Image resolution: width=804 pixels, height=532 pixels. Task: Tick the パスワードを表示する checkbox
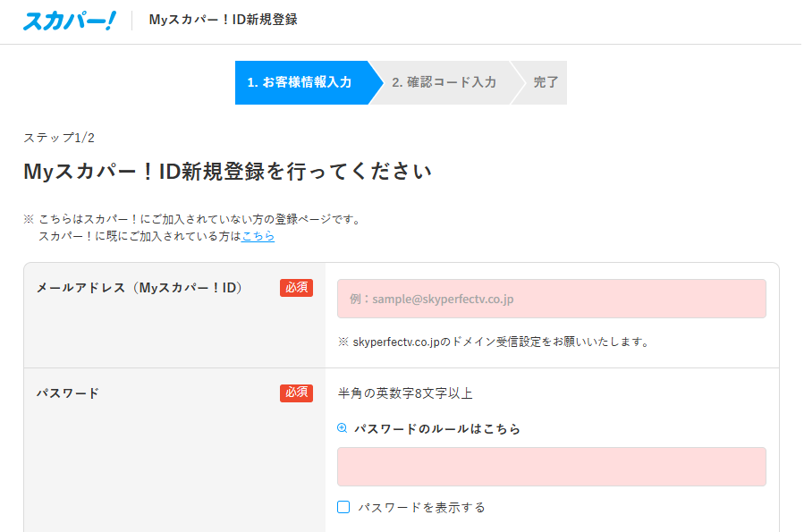coord(343,507)
